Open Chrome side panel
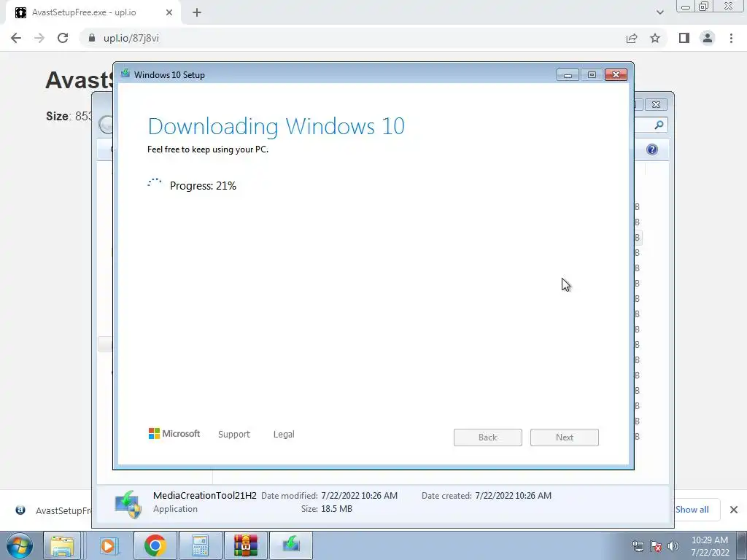Image resolution: width=747 pixels, height=560 pixels. tap(684, 38)
